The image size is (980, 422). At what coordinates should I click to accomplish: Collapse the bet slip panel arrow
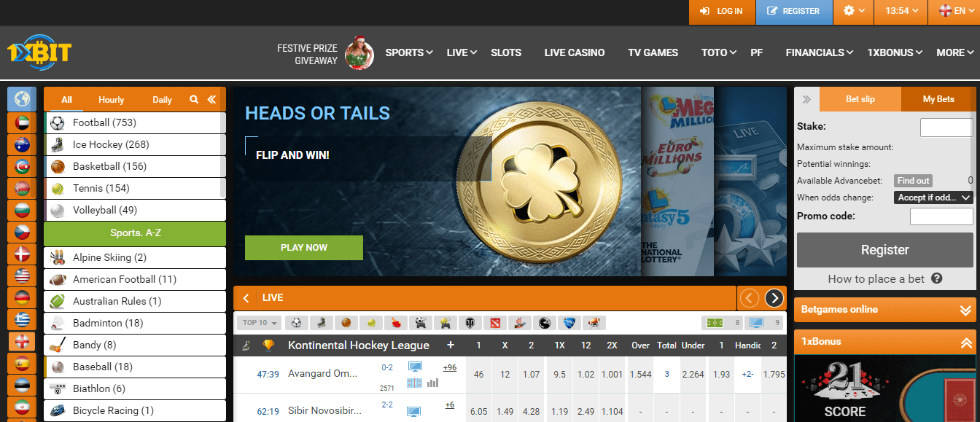click(x=806, y=99)
